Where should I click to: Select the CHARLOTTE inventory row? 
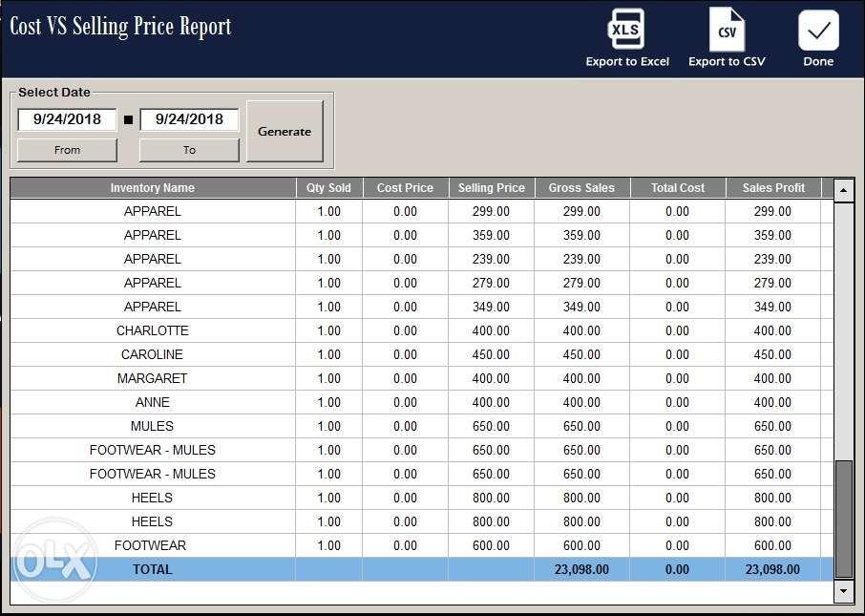[x=152, y=330]
